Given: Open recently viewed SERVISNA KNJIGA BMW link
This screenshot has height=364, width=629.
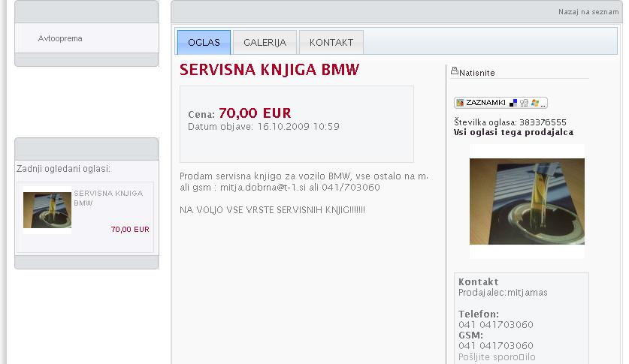Looking at the screenshot, I should coord(108,198).
